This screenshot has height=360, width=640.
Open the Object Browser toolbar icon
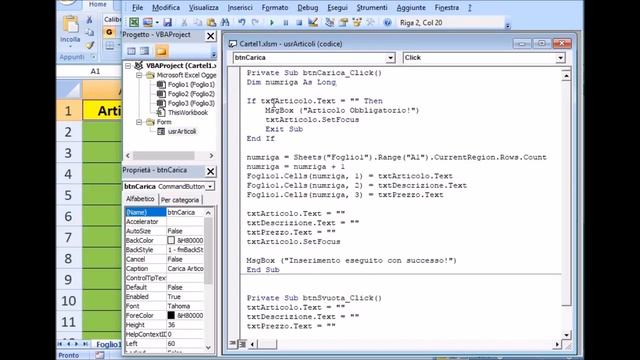357,22
